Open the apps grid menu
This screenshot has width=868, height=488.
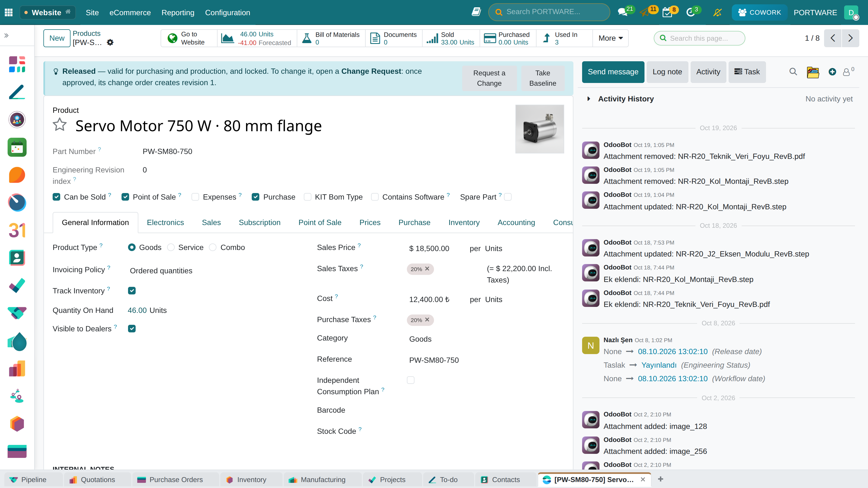coord(9,12)
